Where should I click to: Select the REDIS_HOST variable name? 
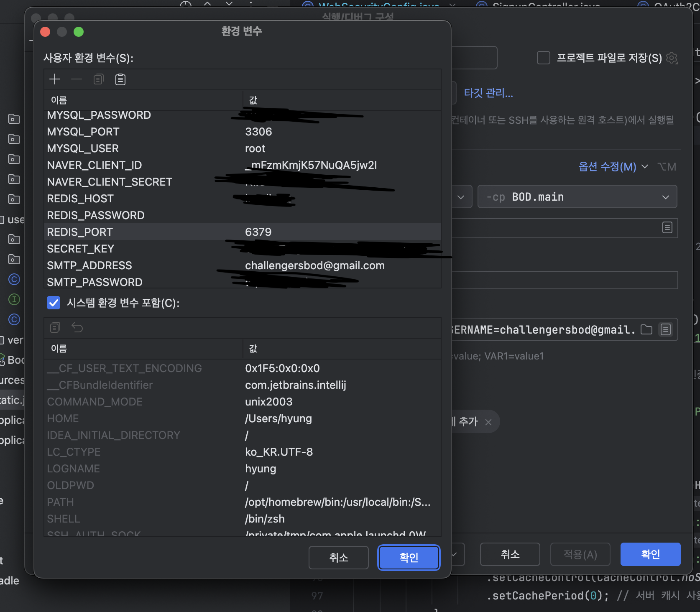point(80,199)
